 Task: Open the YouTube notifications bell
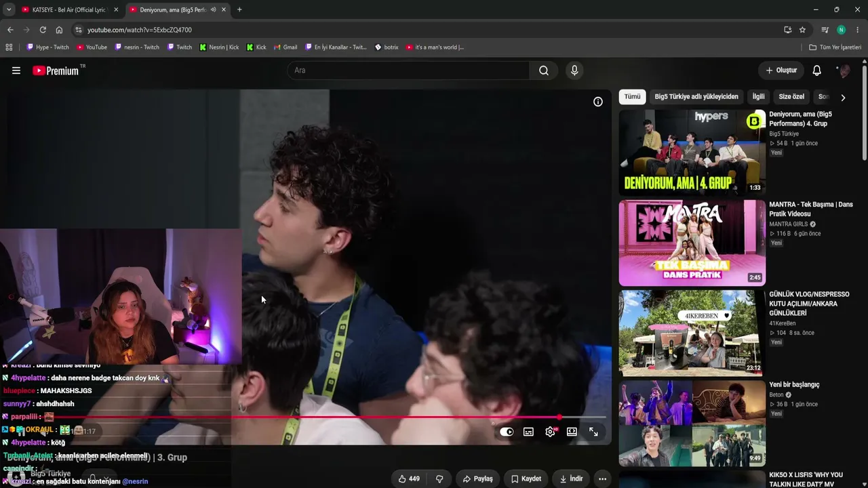point(817,70)
